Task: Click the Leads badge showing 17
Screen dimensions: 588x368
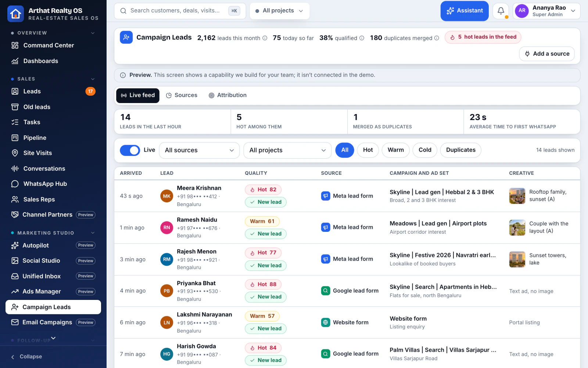Action: click(90, 91)
